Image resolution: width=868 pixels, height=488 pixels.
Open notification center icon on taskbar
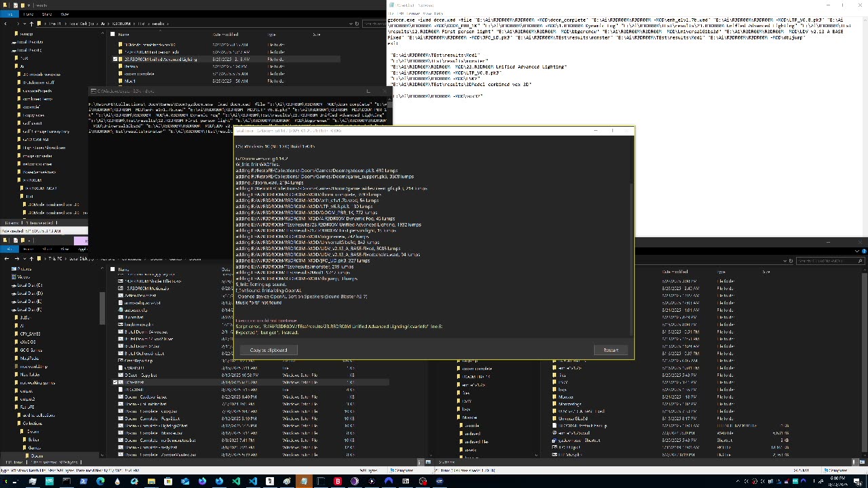(x=857, y=481)
